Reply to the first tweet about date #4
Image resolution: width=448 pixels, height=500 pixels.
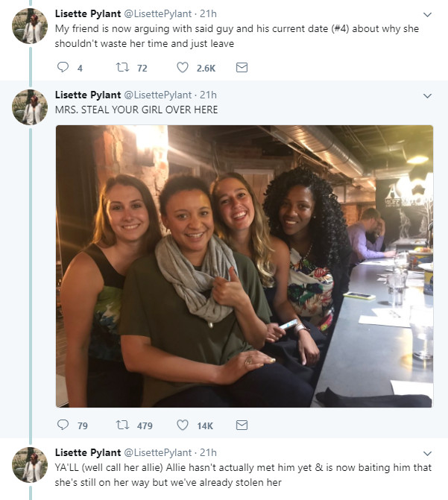tap(63, 68)
